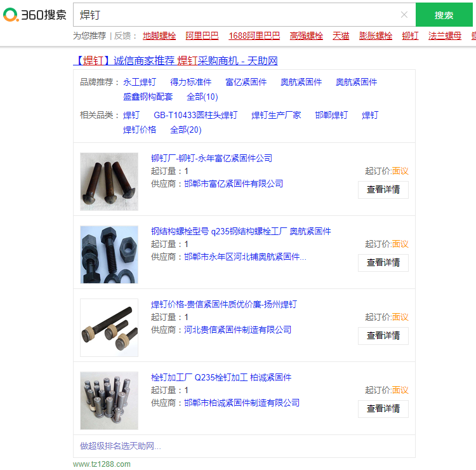Screen dimensions: 476x470
Task: Expand all brands via 全部(10)
Action: click(202, 97)
